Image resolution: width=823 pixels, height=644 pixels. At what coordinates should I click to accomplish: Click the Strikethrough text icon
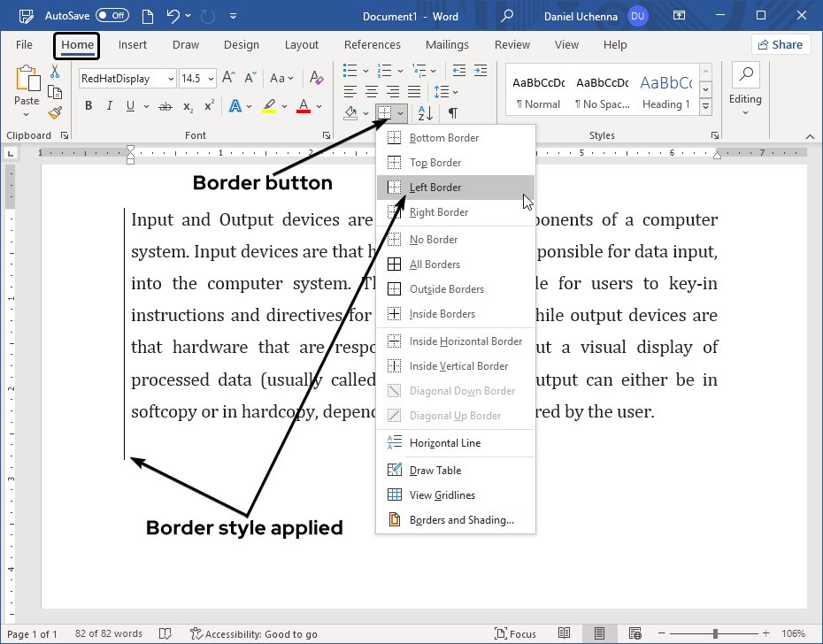pos(165,107)
